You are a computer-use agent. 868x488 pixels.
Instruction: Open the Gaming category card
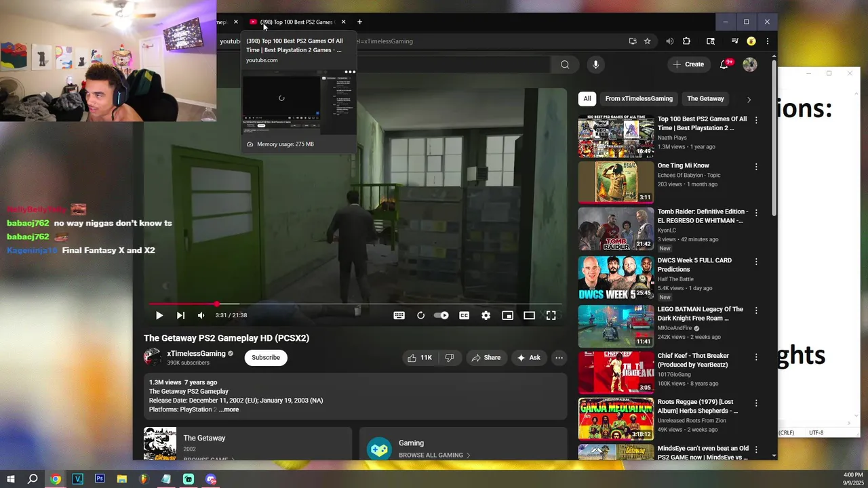click(463, 444)
